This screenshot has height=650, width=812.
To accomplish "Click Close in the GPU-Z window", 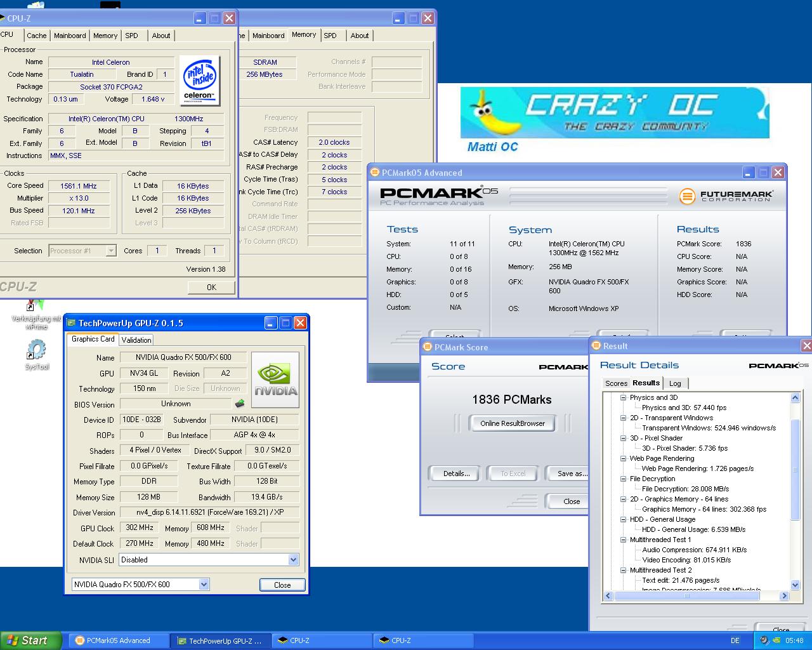I will coord(282,585).
